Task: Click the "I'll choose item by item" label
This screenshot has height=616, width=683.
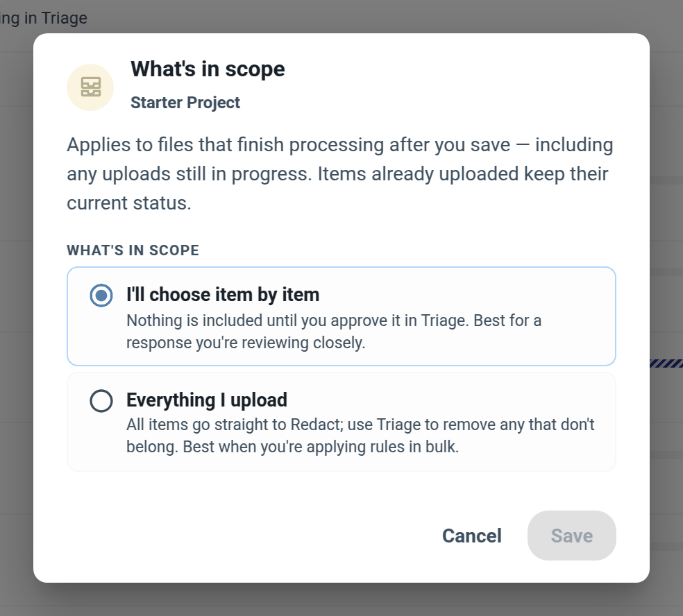Action: pyautogui.click(x=223, y=295)
